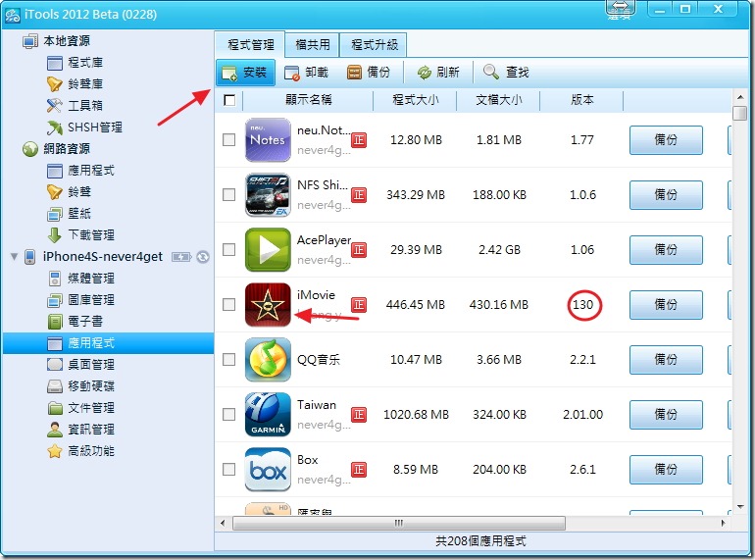Click 備份 button for iMovie

[x=666, y=304]
